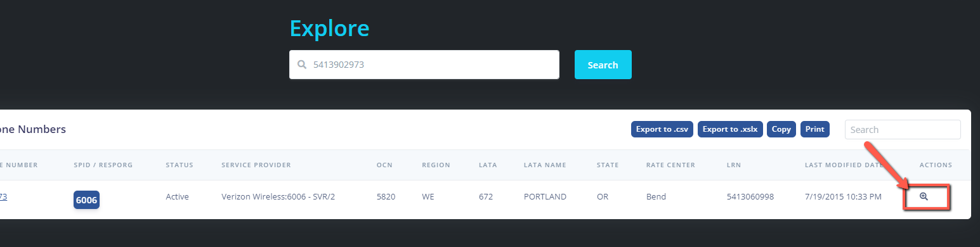Viewport: 980px width, 247px height.
Task: Sort by Region column header
Action: 436,165
